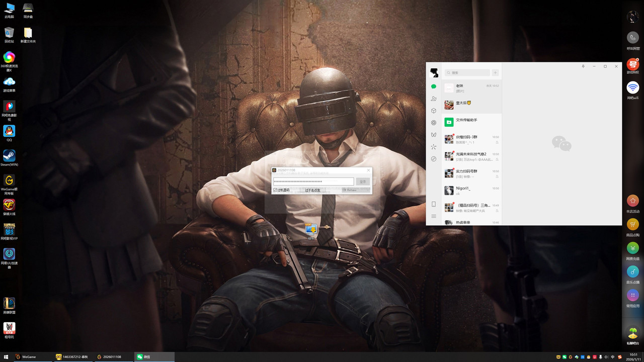Viewport: 644px width, 362px height.
Task: Open WeChat Favorites cube icon
Action: pos(434,111)
